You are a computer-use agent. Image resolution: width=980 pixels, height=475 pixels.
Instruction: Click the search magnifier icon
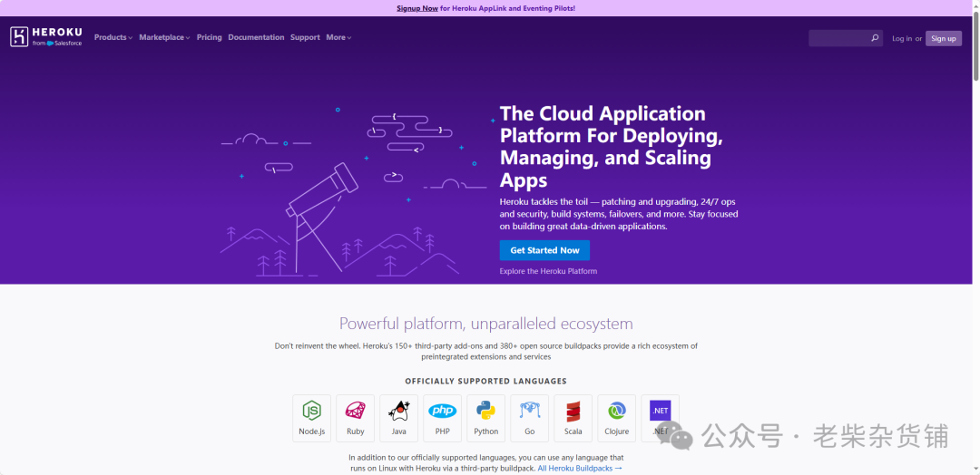point(875,38)
